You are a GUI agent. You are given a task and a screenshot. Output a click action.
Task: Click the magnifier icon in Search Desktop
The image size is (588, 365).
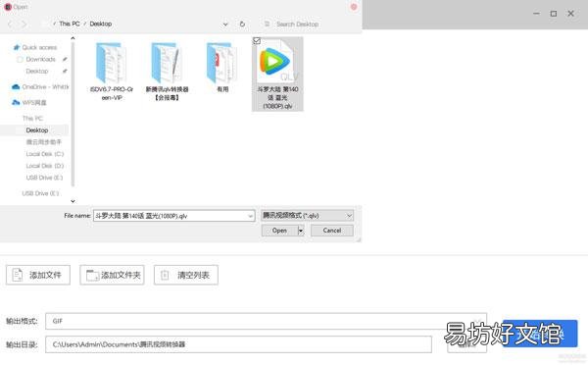[267, 24]
